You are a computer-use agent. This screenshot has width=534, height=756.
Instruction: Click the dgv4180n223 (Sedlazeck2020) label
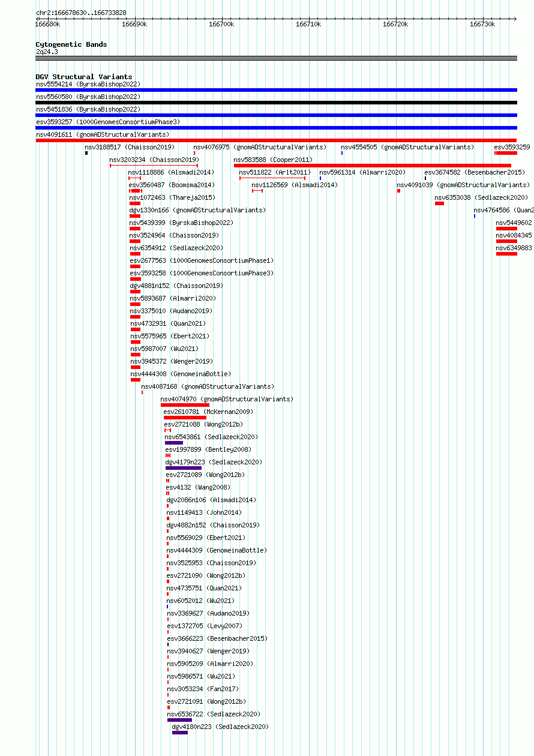point(220,727)
